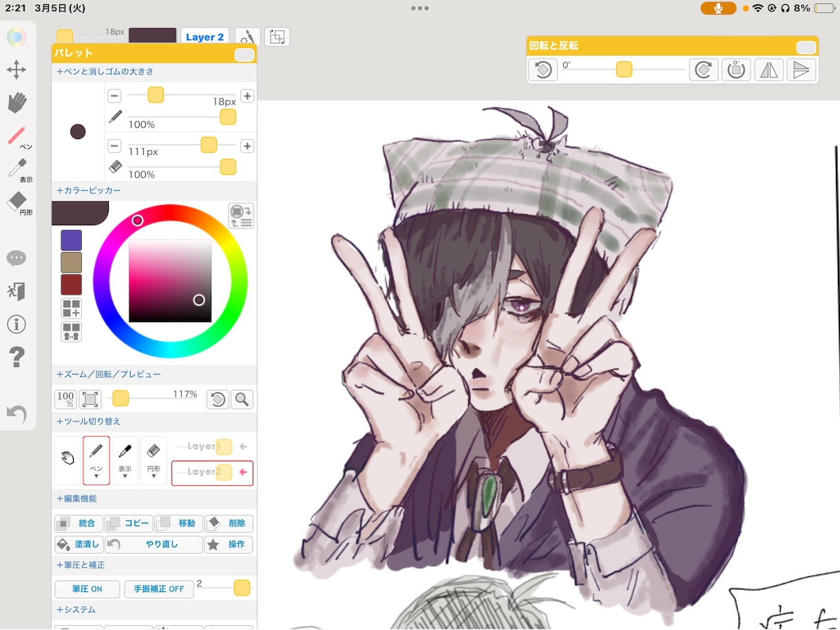Collapse the ズーム／回転／プレビュー section
Screen dimensions: 840x630
[109, 375]
